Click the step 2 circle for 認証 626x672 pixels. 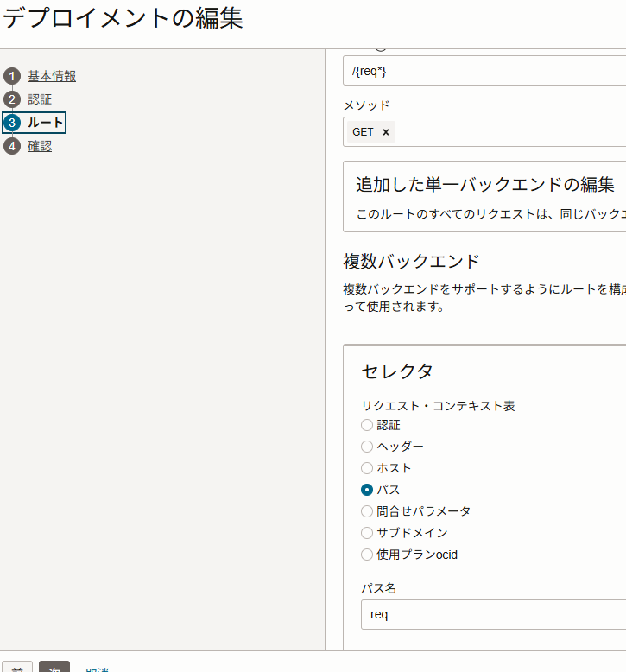(12, 99)
